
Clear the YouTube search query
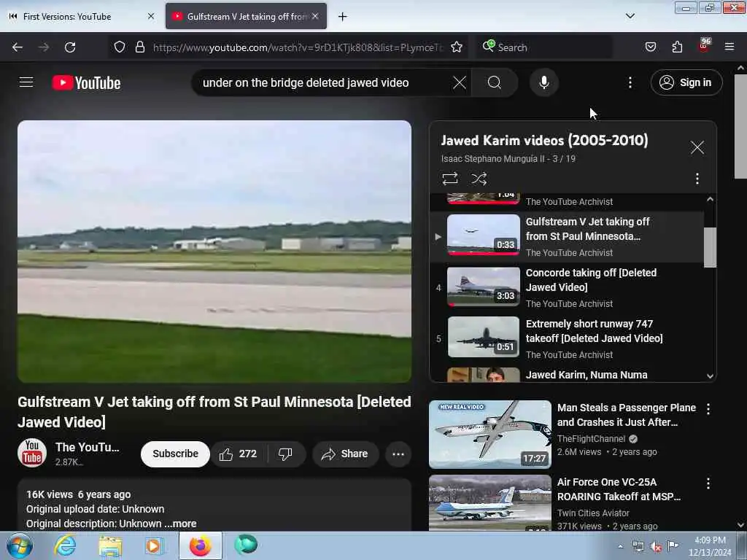460,82
